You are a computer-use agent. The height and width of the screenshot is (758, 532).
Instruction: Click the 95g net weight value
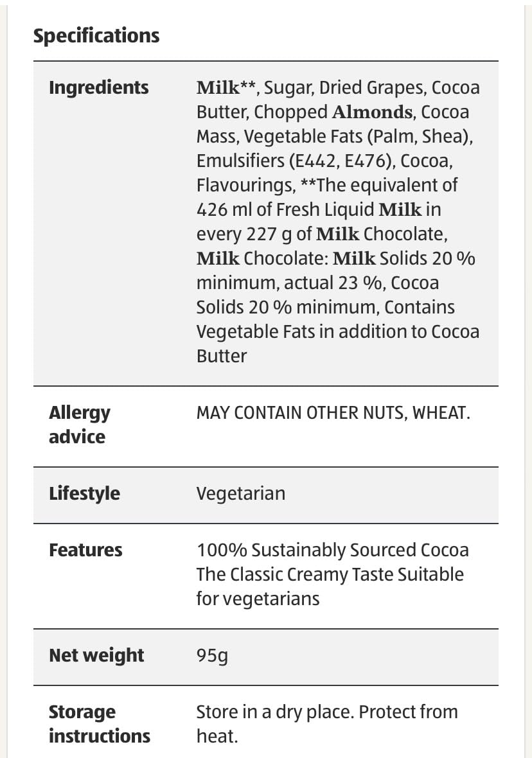tap(212, 655)
